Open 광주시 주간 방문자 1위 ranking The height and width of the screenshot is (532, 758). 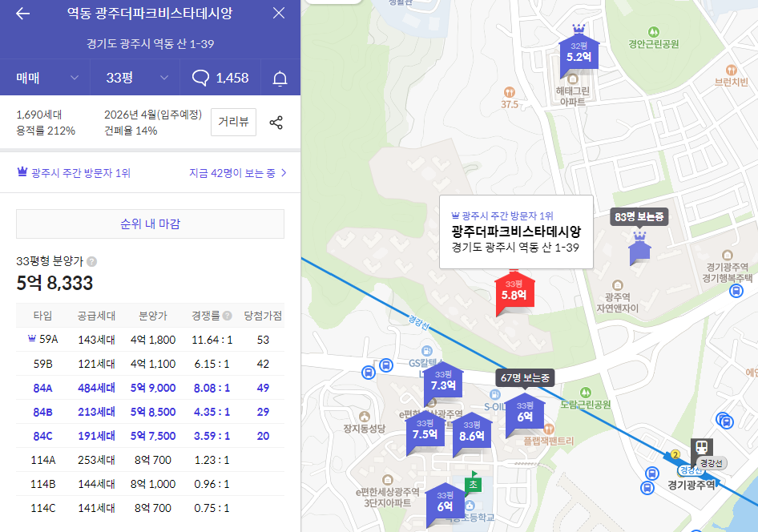pyautogui.click(x=74, y=173)
